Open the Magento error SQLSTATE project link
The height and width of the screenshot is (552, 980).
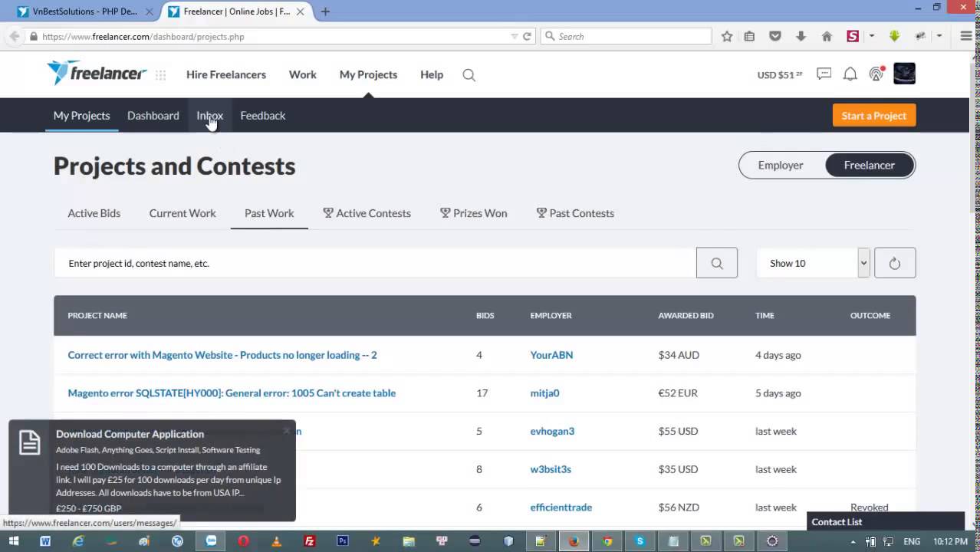point(232,393)
